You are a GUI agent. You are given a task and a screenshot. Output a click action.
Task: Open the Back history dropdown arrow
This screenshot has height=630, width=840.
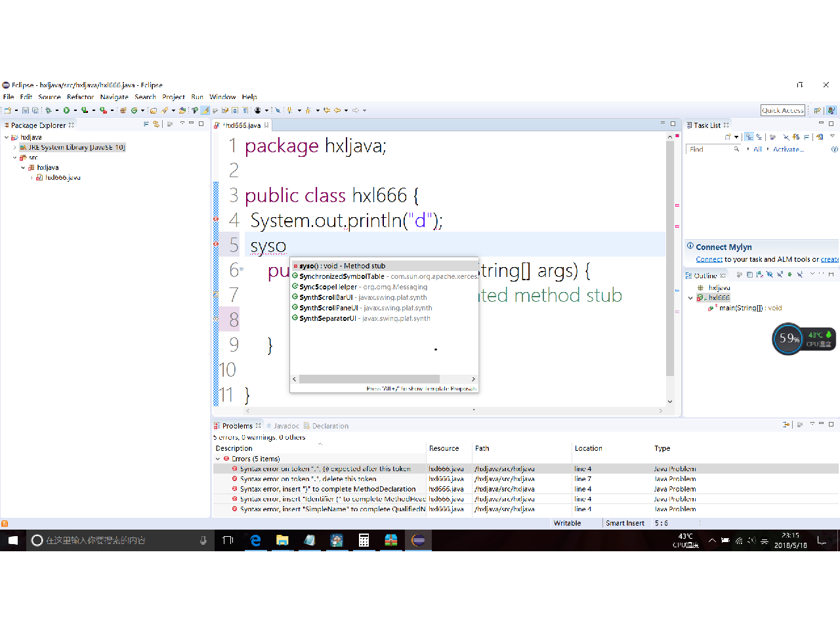pos(346,110)
